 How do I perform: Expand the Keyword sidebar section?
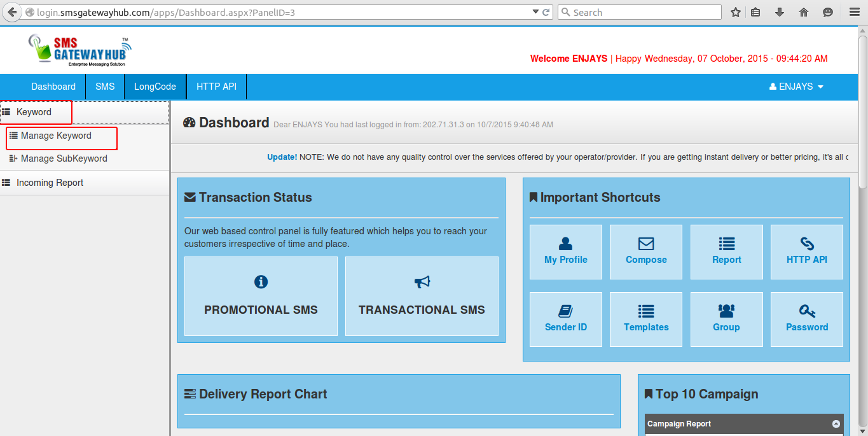pos(85,112)
